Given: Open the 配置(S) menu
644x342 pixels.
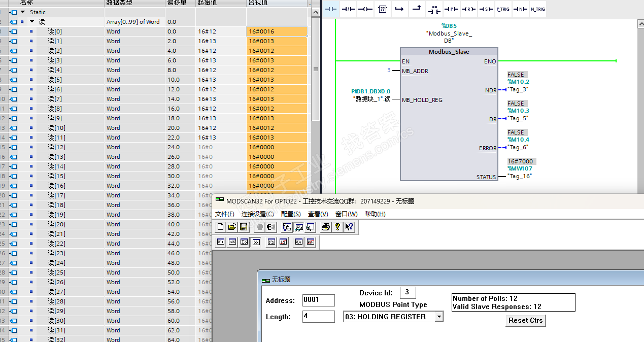Looking at the screenshot, I should (291, 214).
